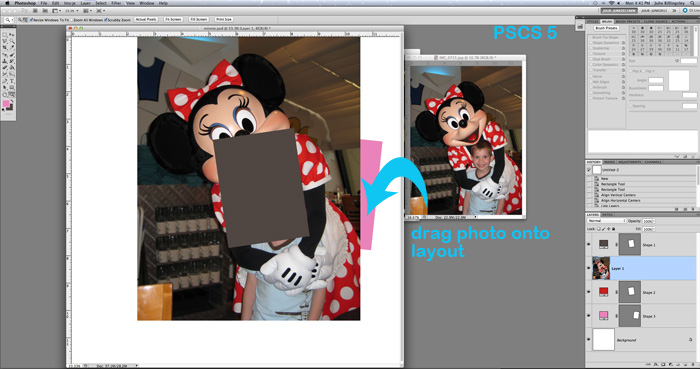The width and height of the screenshot is (700, 369).
Task: Toggle the Resize Windows To Fit checkbox
Action: point(31,20)
